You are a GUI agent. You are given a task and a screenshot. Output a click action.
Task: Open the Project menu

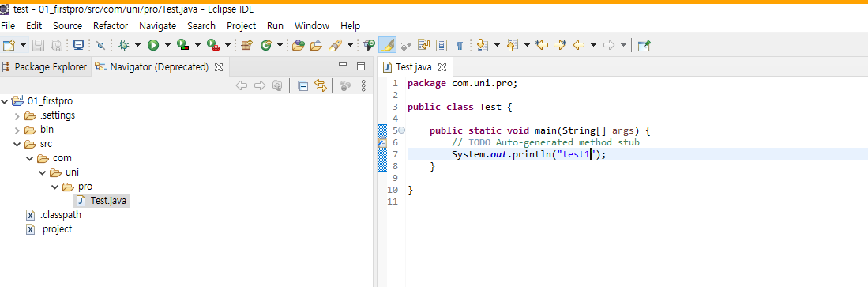242,25
